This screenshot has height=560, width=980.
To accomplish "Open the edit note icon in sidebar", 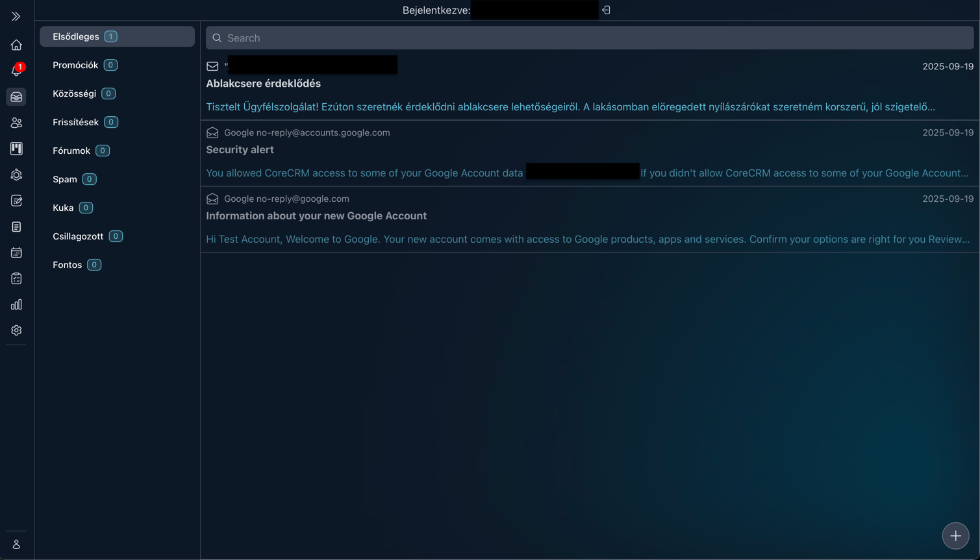I will [16, 201].
